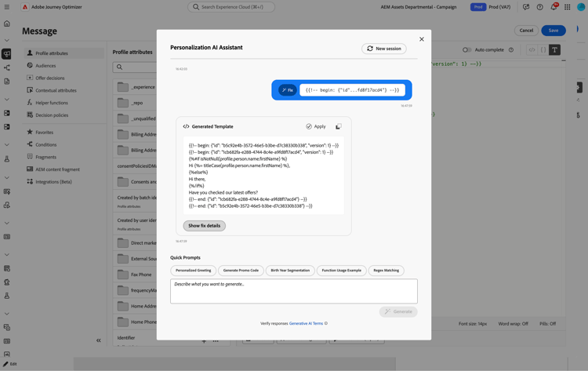The image size is (588, 371).
Task: Open the notifications bell
Action: 554,7
